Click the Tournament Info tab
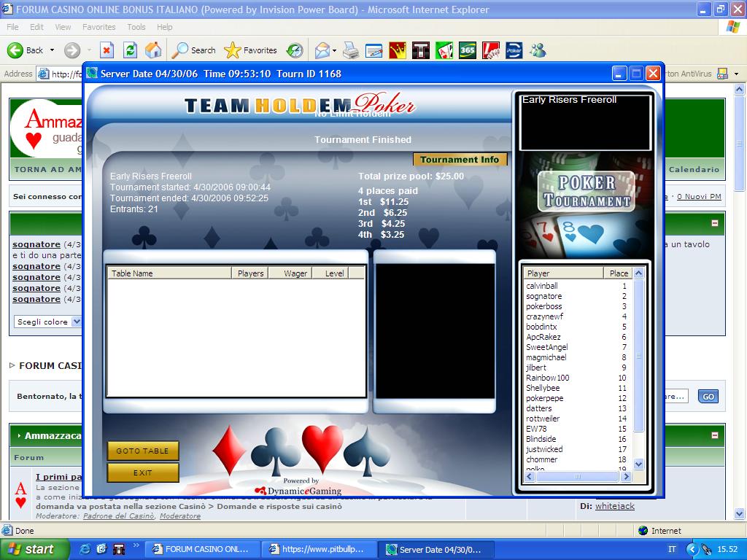Image resolution: width=747 pixels, height=560 pixels. [x=460, y=160]
